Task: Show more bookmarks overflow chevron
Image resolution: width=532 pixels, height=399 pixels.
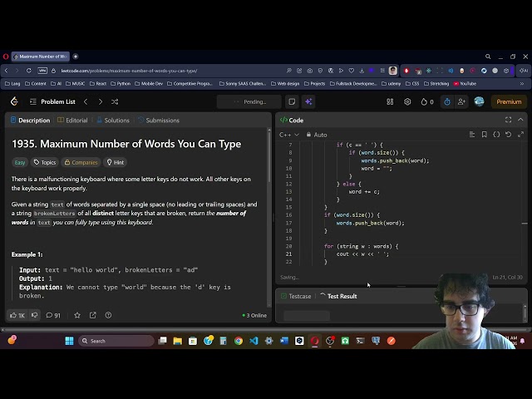Action: (x=522, y=83)
